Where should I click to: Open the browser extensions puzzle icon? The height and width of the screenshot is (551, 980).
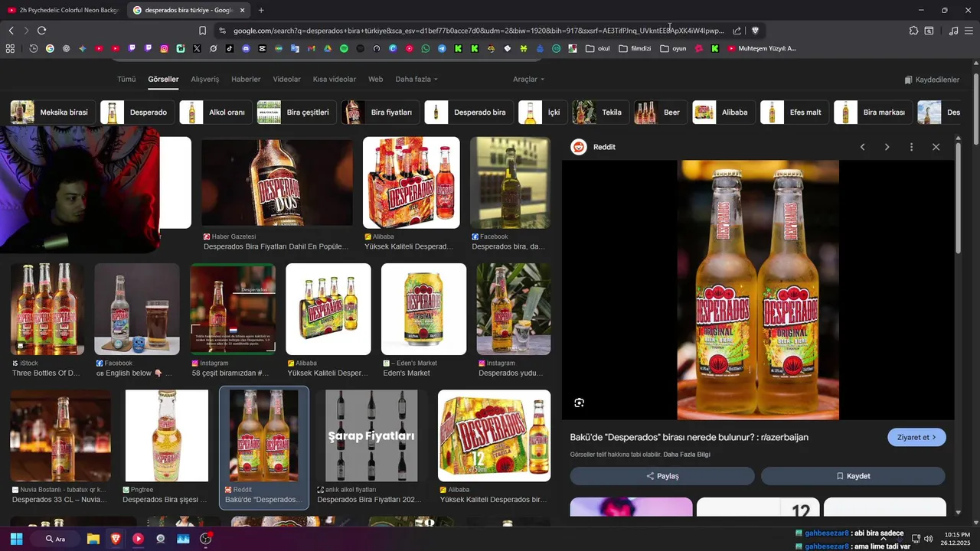[913, 31]
